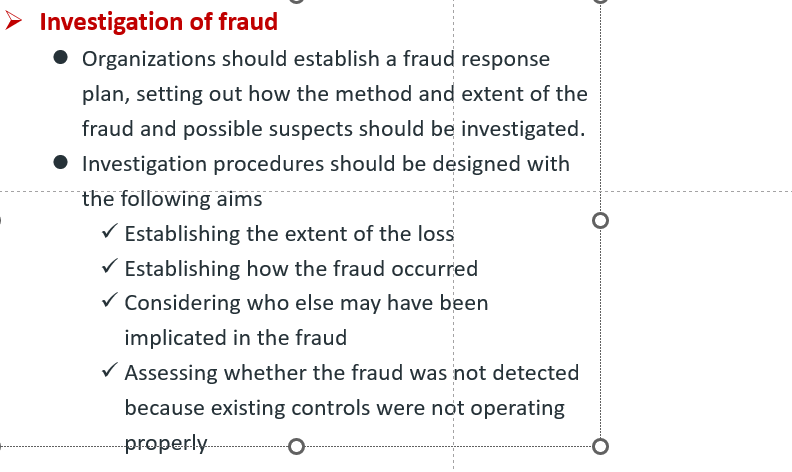Click the line "fraud and possible suspects should be investigated"
The width and height of the screenshot is (792, 472).
coord(333,129)
